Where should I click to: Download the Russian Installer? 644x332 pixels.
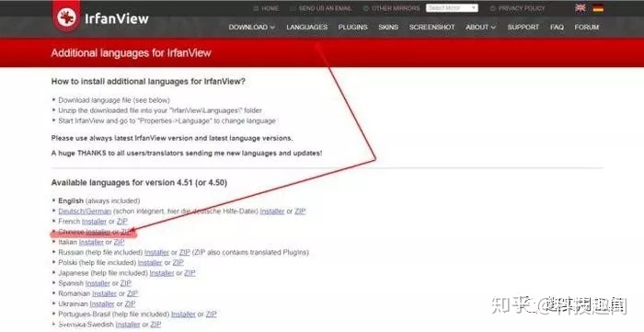157,252
